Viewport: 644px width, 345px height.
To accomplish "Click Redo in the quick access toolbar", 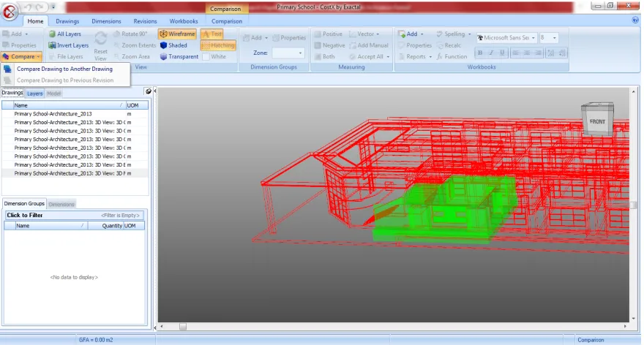I will [40, 7].
